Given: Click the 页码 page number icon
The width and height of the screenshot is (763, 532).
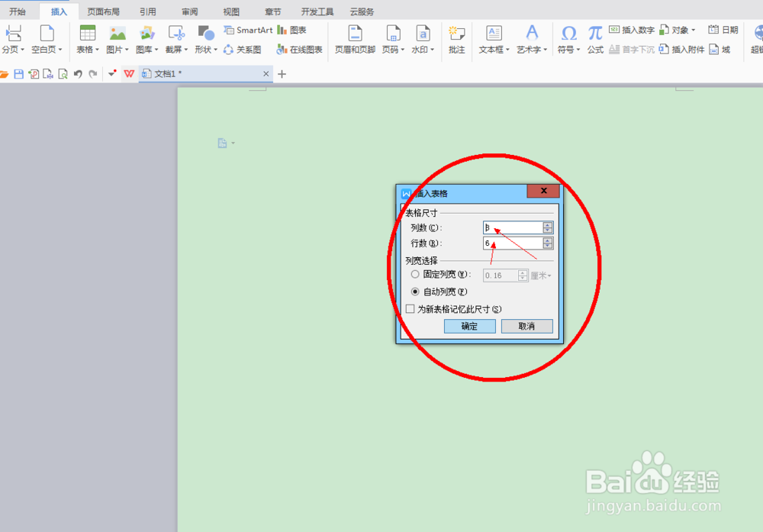Looking at the screenshot, I should tap(393, 33).
